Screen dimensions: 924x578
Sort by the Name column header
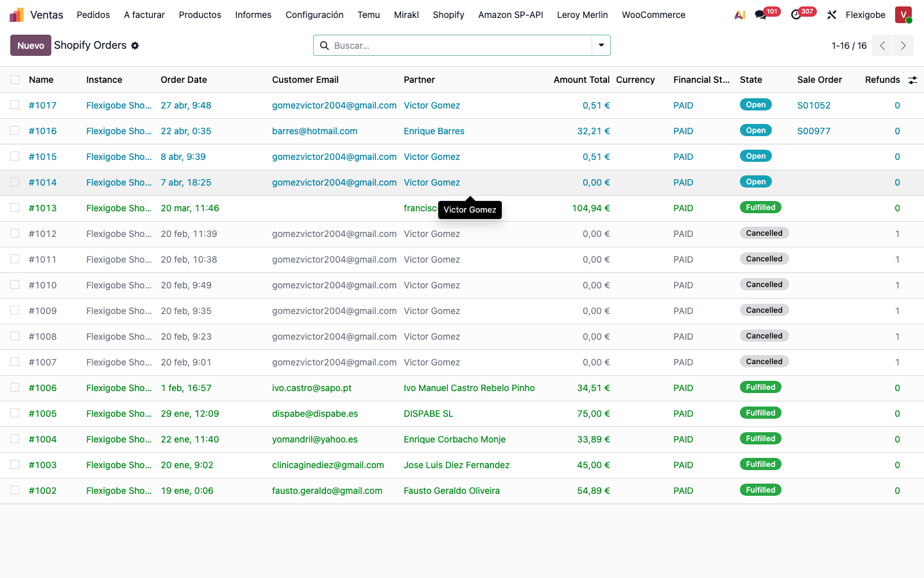[x=41, y=80]
